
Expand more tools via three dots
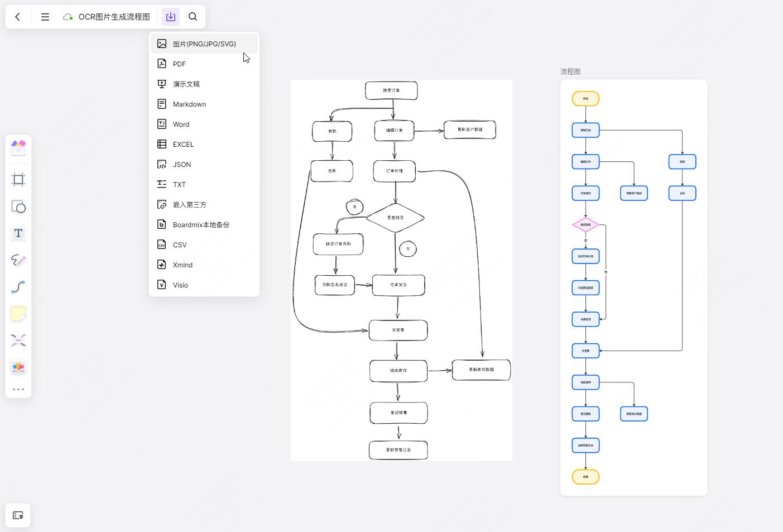pos(18,389)
